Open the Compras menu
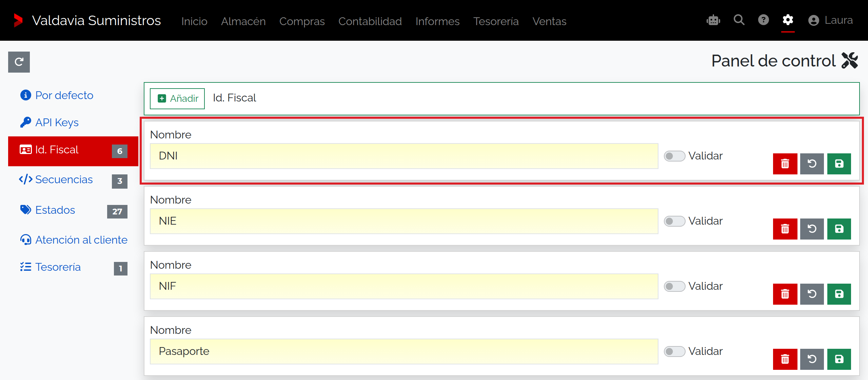 tap(302, 21)
